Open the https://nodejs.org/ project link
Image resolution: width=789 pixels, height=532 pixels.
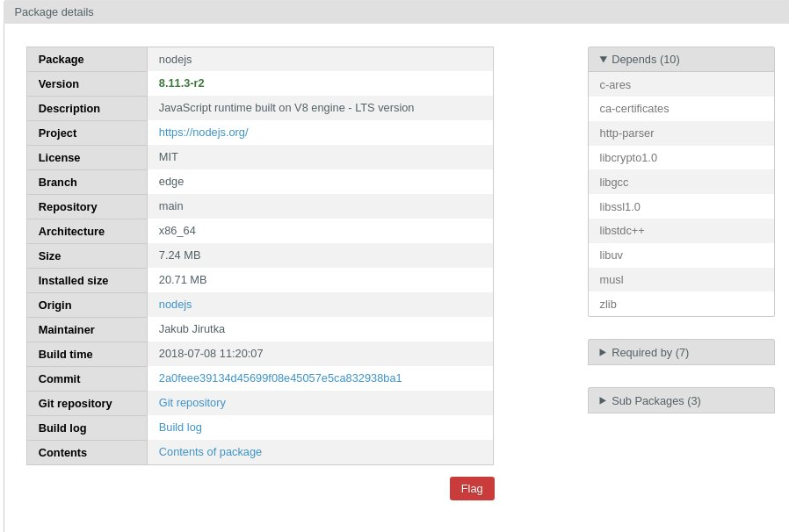203,133
